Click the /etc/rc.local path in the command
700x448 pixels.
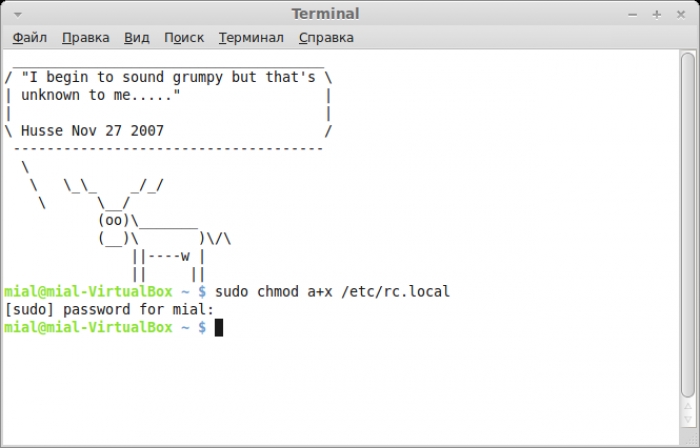pyautogui.click(x=397, y=292)
